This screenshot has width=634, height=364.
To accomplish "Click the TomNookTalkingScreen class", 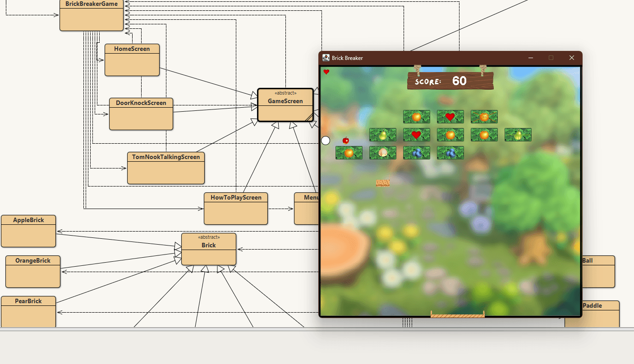I will point(165,168).
